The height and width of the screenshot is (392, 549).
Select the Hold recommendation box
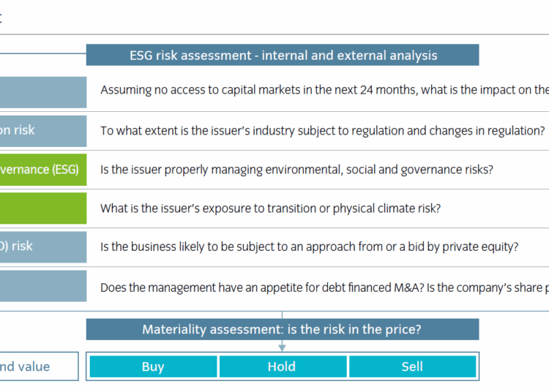(x=282, y=366)
